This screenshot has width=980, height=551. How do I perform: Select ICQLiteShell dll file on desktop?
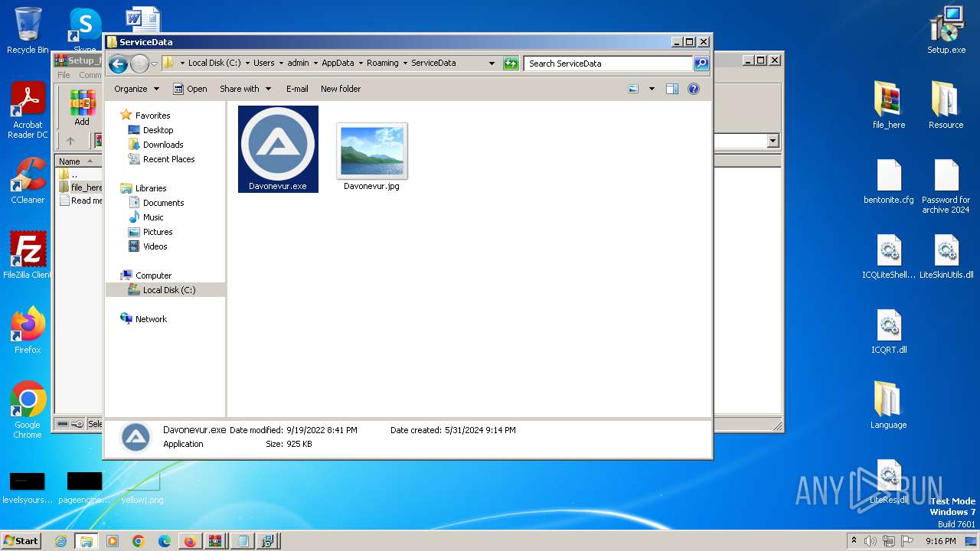pyautogui.click(x=889, y=256)
